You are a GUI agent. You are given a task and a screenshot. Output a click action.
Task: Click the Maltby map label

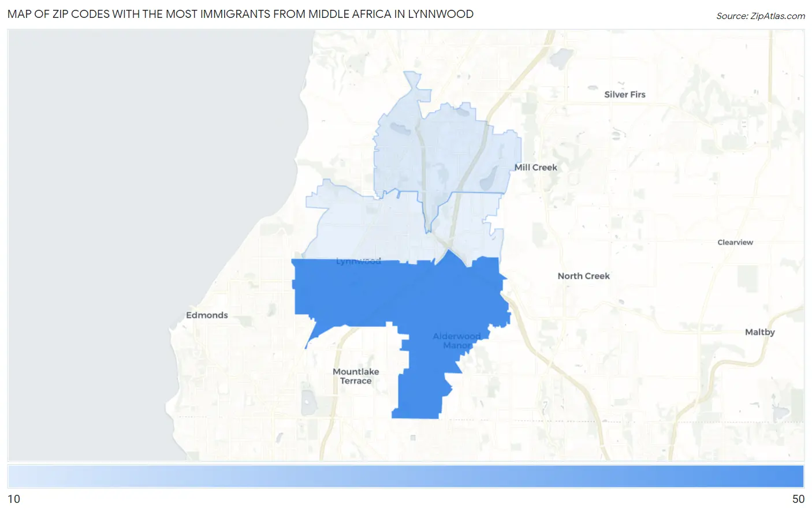(760, 332)
